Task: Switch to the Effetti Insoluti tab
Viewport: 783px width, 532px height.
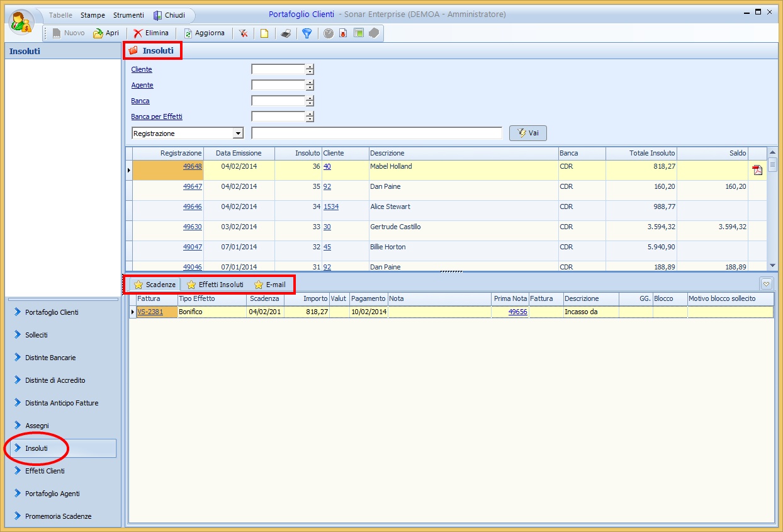Action: [x=215, y=285]
